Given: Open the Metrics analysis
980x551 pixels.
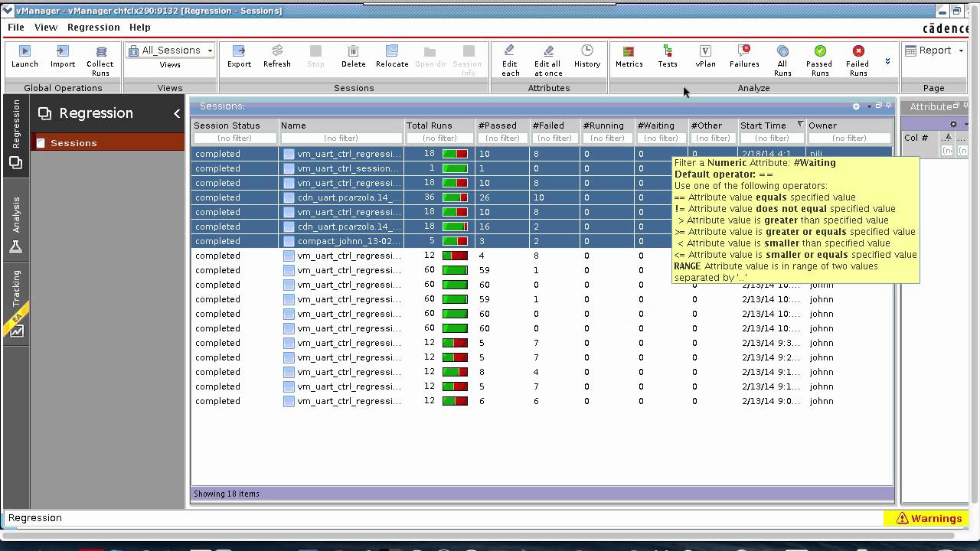Looking at the screenshot, I should tap(629, 57).
